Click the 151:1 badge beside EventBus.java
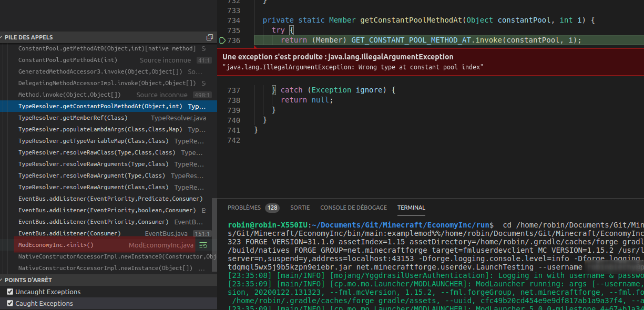Image resolution: width=644 pixels, height=310 pixels. click(x=202, y=234)
